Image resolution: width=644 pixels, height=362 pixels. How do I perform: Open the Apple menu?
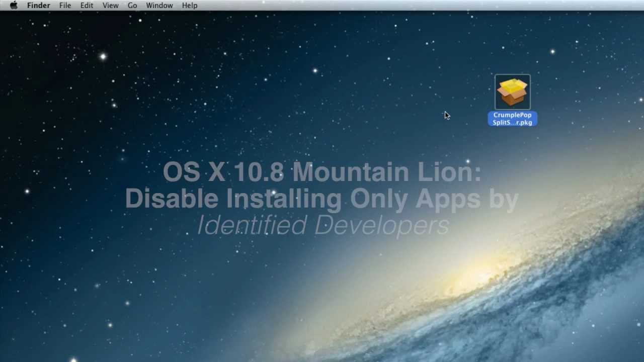point(14,5)
